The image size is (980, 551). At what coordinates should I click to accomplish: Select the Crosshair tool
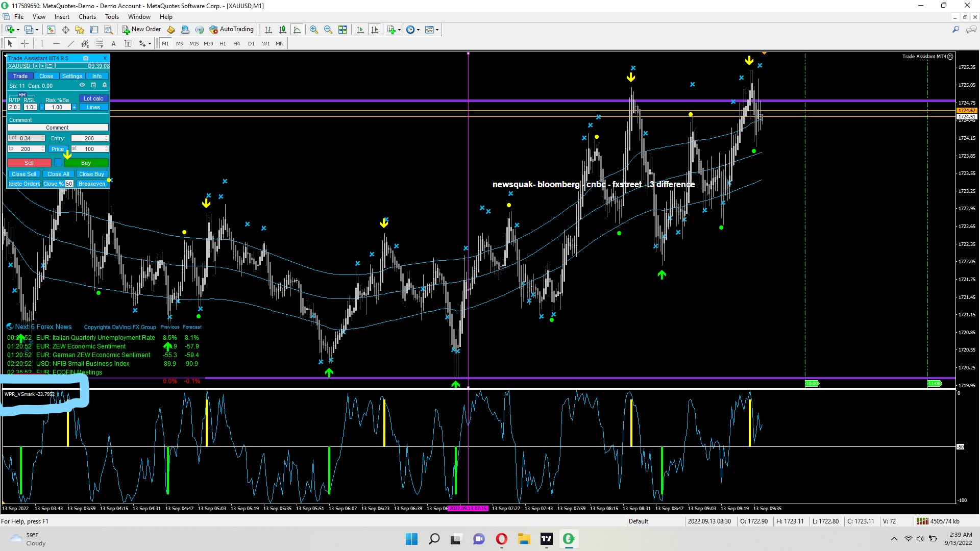pyautogui.click(x=24, y=44)
